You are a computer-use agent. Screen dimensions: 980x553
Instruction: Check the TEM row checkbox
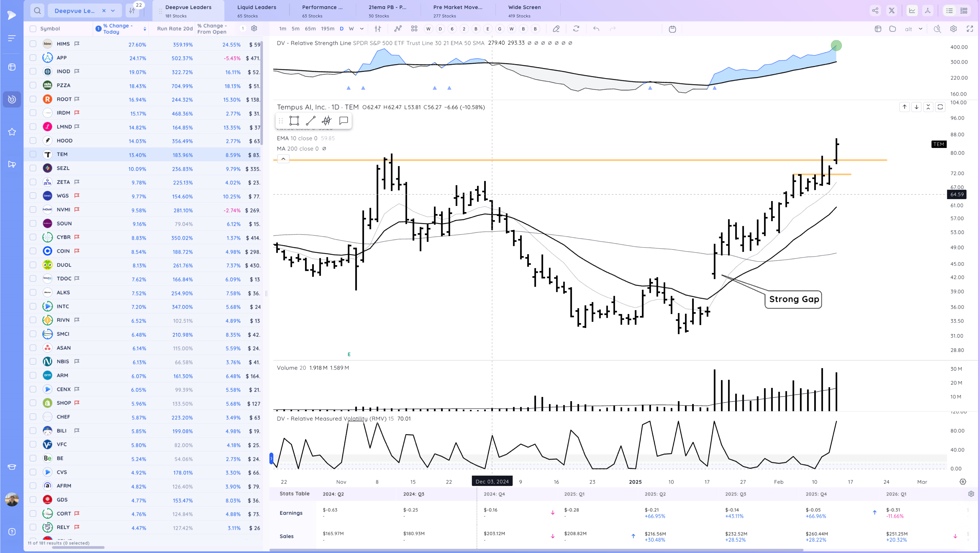click(33, 155)
